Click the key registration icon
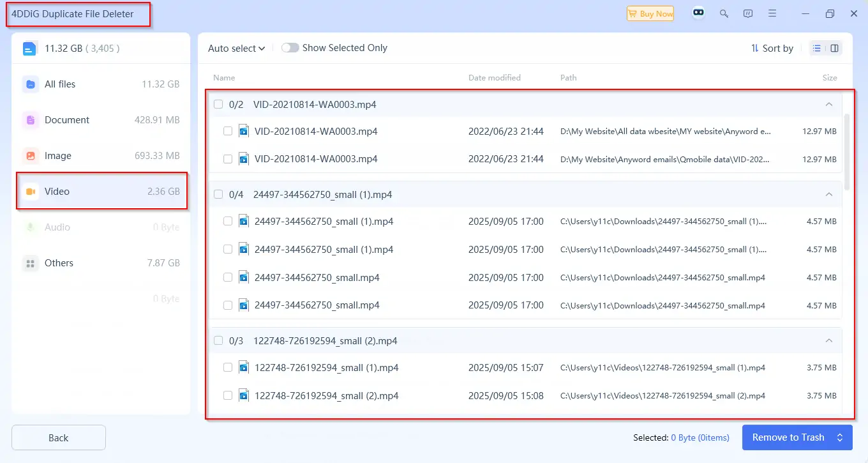This screenshot has height=463, width=868. click(x=724, y=13)
